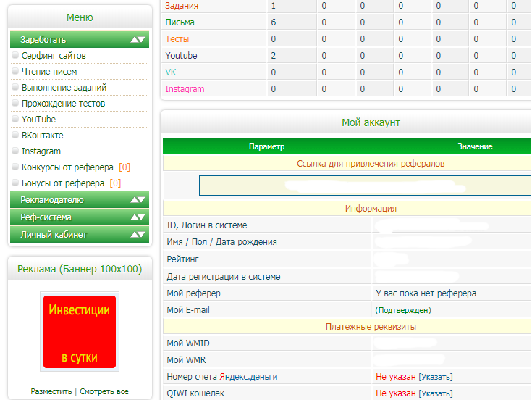532x400 pixels.
Task: Click the Реф-система section header
Action: coord(80,217)
